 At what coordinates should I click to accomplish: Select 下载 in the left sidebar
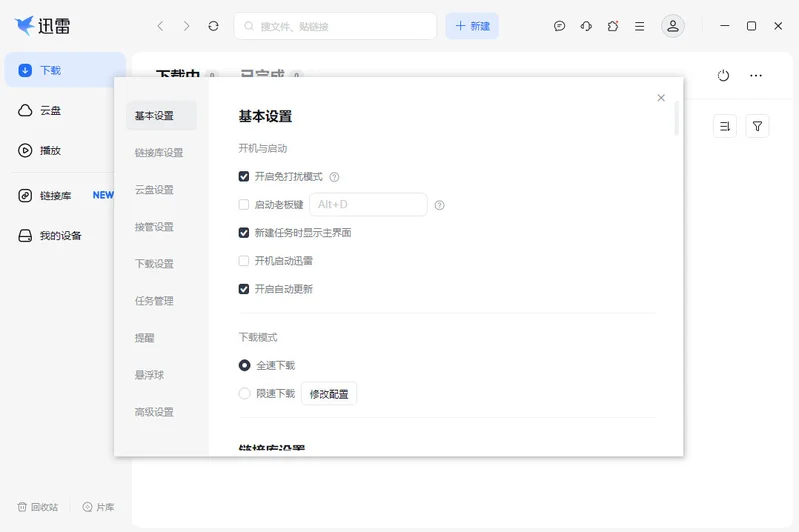[x=65, y=70]
